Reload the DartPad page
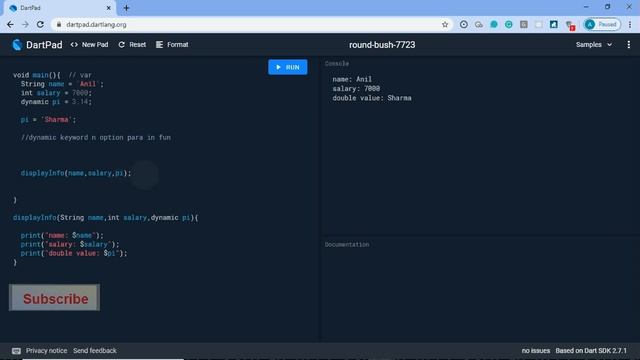 tap(40, 24)
